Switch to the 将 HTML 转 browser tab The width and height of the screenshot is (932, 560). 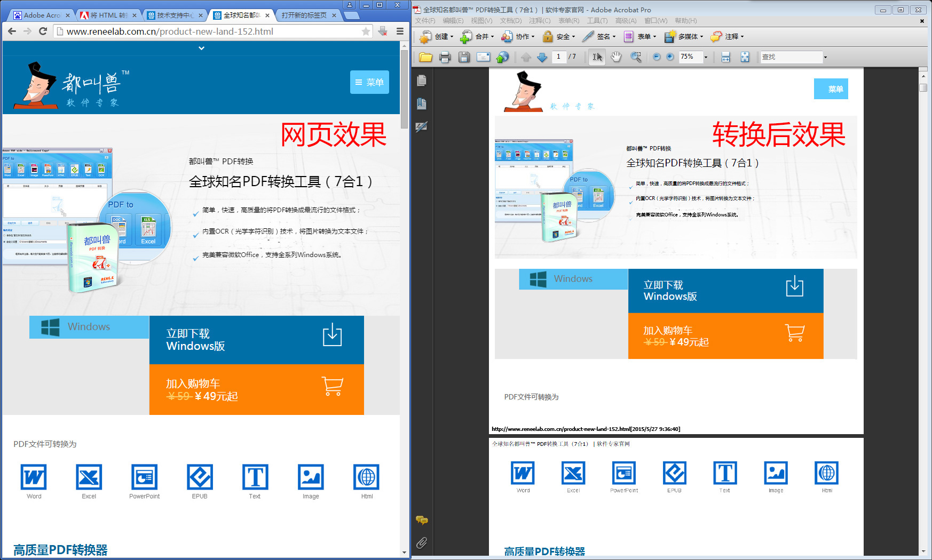108,15
